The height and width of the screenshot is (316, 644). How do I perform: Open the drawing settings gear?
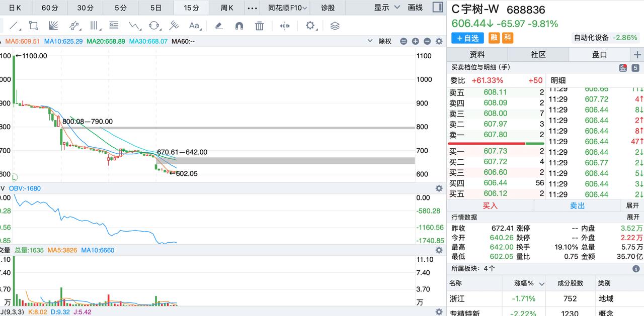pos(310,26)
